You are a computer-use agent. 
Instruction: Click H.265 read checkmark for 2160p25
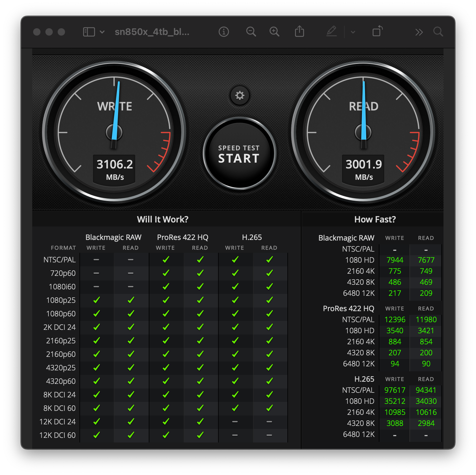point(269,341)
